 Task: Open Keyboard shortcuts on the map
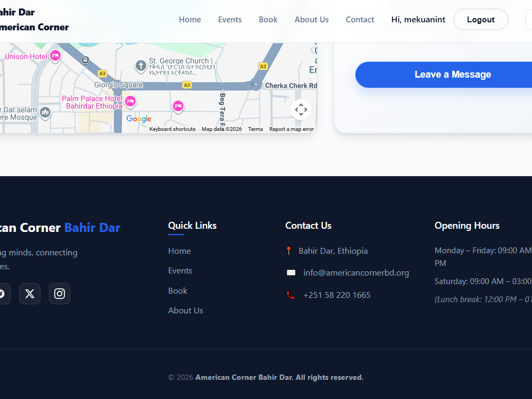click(172, 129)
